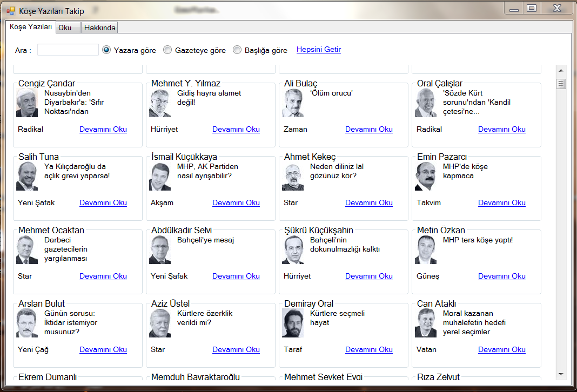The height and width of the screenshot is (392, 577).
Task: Choose the 'Gazeteye göre' search option
Action: pyautogui.click(x=168, y=50)
